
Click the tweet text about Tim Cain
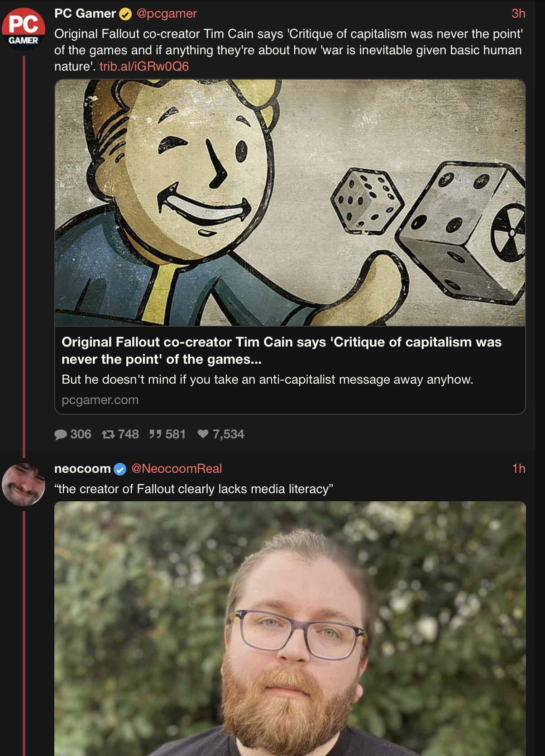(288, 50)
